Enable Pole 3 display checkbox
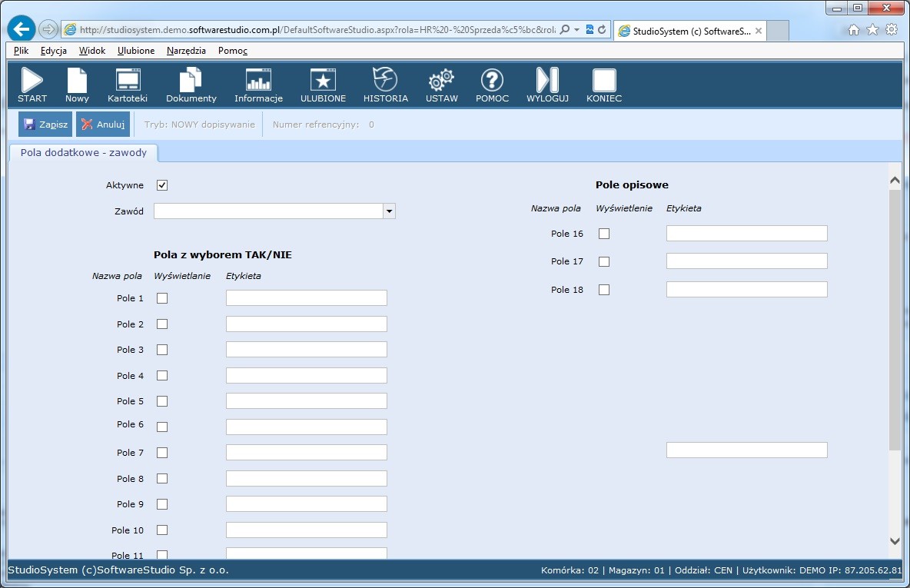Viewport: 910px width, 588px height. click(162, 350)
